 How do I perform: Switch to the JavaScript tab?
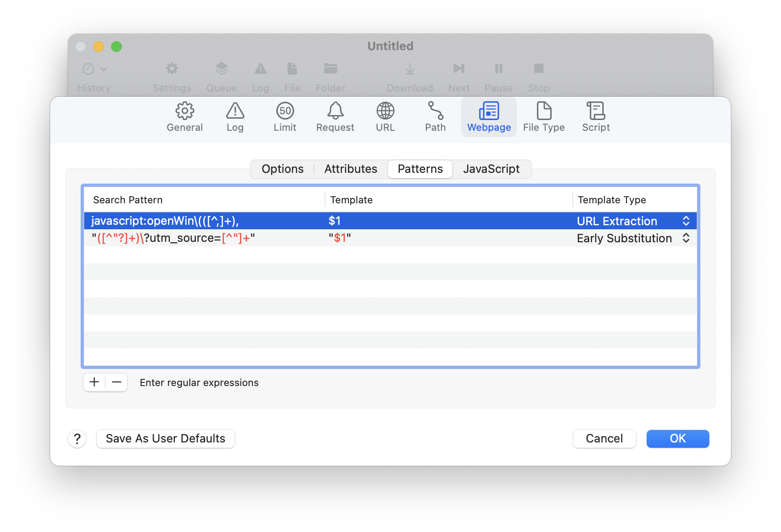[491, 169]
